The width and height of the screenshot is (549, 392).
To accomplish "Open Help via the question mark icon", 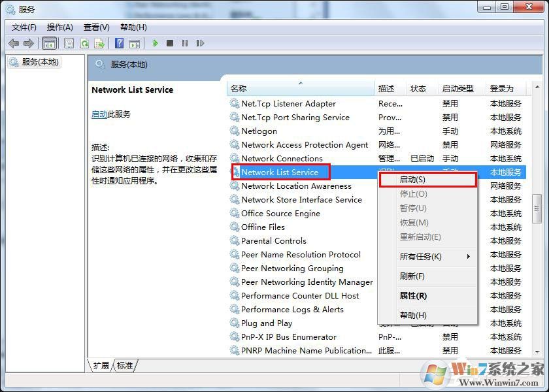I will tap(119, 43).
